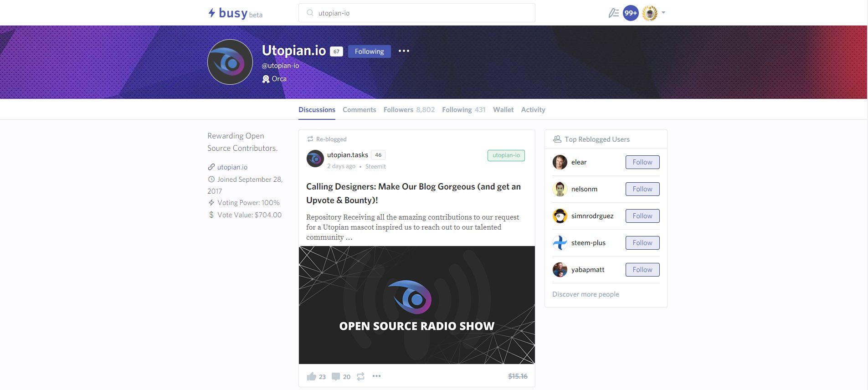
Task: Toggle the Following button on profile
Action: (x=369, y=51)
